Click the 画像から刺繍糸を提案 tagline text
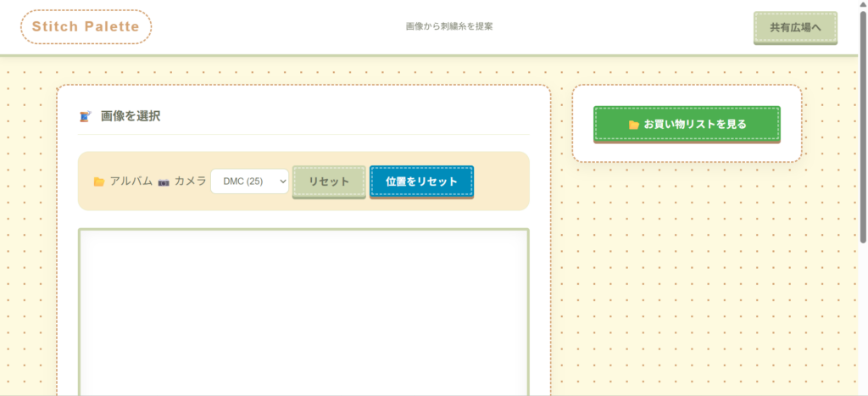868x396 pixels. (449, 26)
